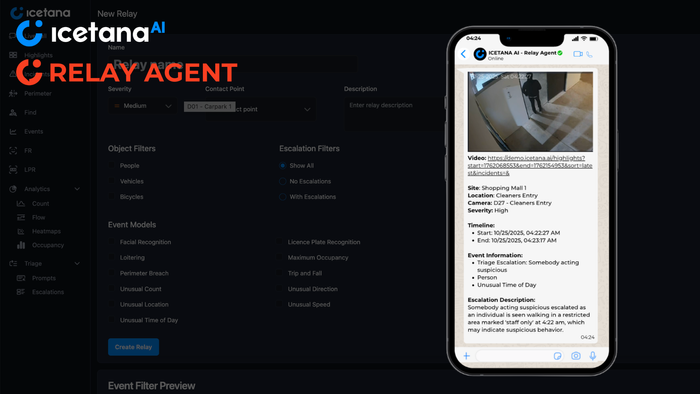Tap the microphone icon in chat
Screen dimensions: 700x394
click(592, 356)
